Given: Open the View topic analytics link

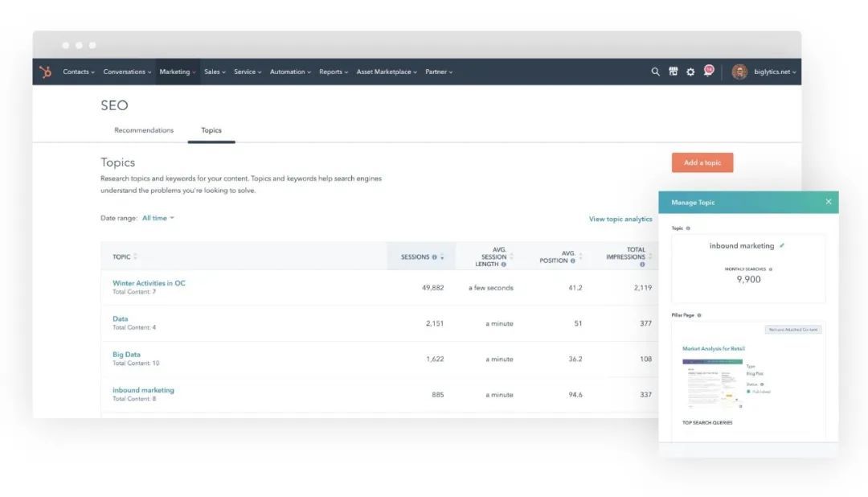Looking at the screenshot, I should click(x=620, y=219).
